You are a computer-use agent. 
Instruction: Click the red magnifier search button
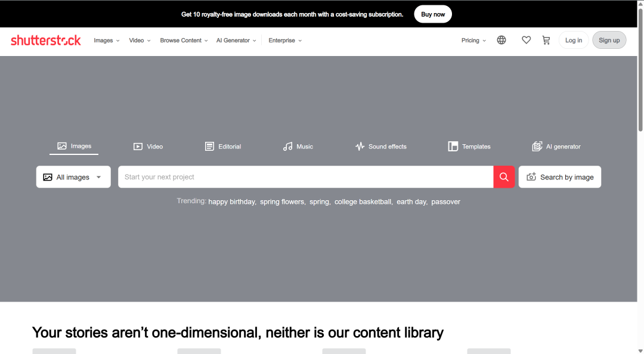click(504, 177)
